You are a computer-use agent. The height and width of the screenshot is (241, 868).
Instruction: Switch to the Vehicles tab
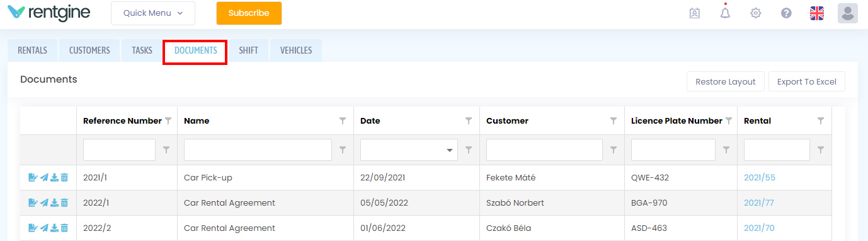[296, 50]
